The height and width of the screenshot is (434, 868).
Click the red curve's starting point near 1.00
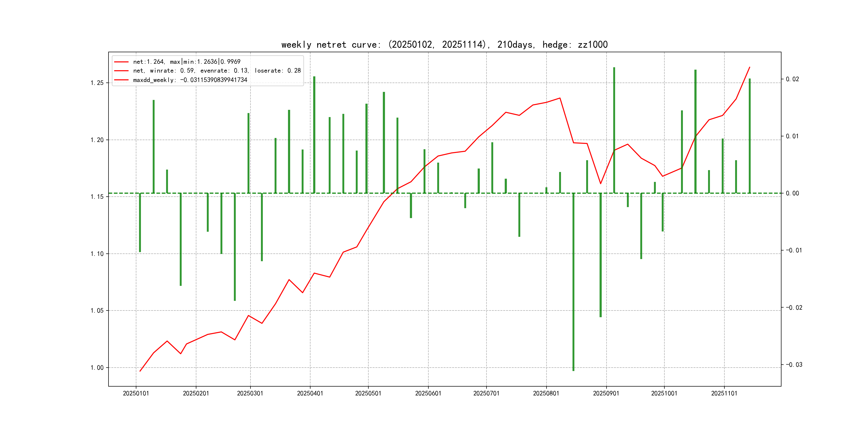click(x=140, y=371)
